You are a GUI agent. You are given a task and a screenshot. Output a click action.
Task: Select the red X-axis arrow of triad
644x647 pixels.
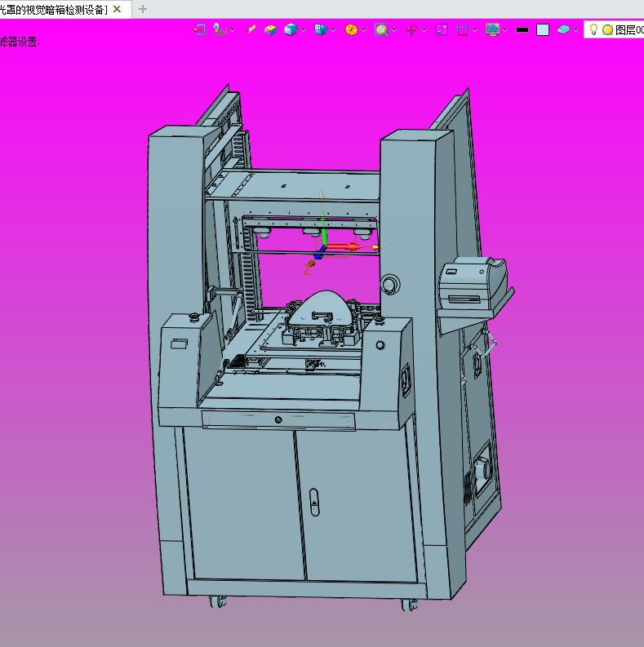(x=344, y=247)
